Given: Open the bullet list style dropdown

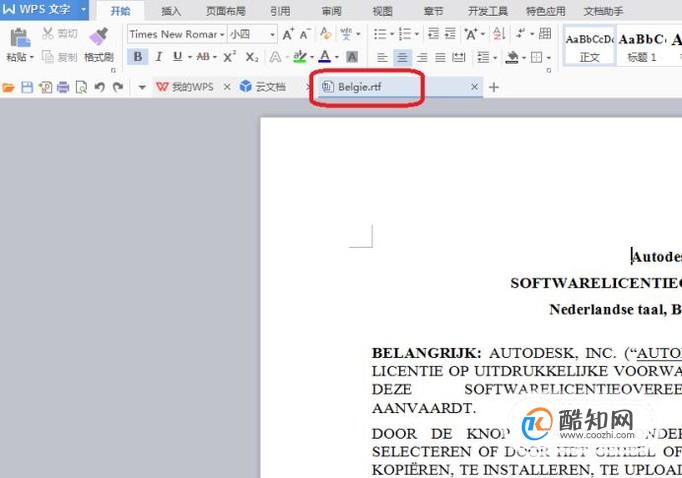Looking at the screenshot, I should click(392, 34).
